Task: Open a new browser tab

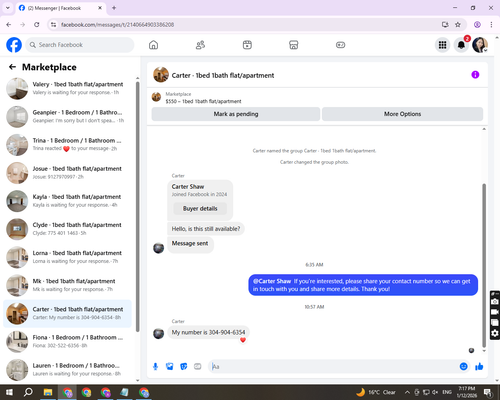Action: (x=114, y=8)
